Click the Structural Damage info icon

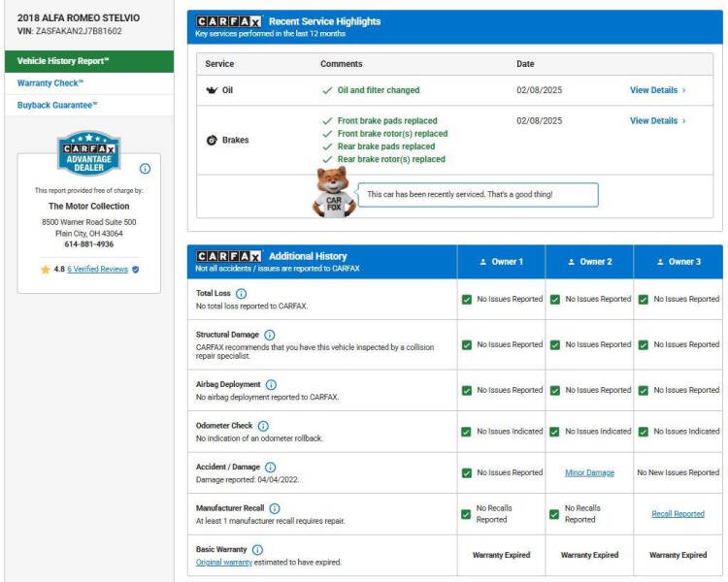(270, 335)
